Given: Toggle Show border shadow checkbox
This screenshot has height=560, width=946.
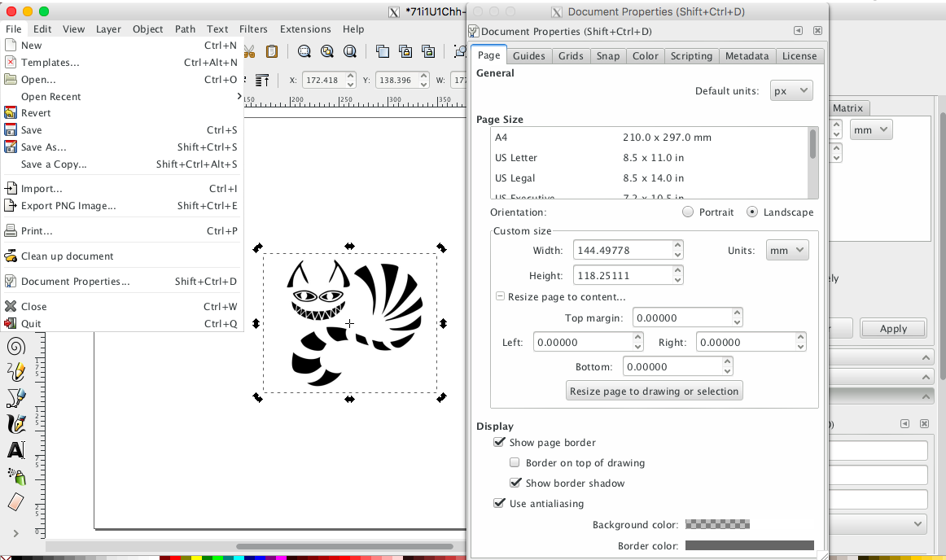Looking at the screenshot, I should pyautogui.click(x=515, y=483).
